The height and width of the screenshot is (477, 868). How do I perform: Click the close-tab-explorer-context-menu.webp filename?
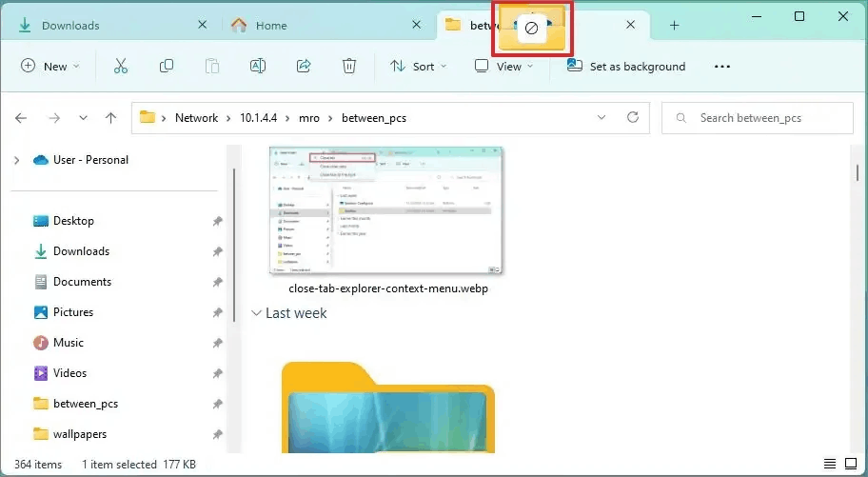pos(388,288)
